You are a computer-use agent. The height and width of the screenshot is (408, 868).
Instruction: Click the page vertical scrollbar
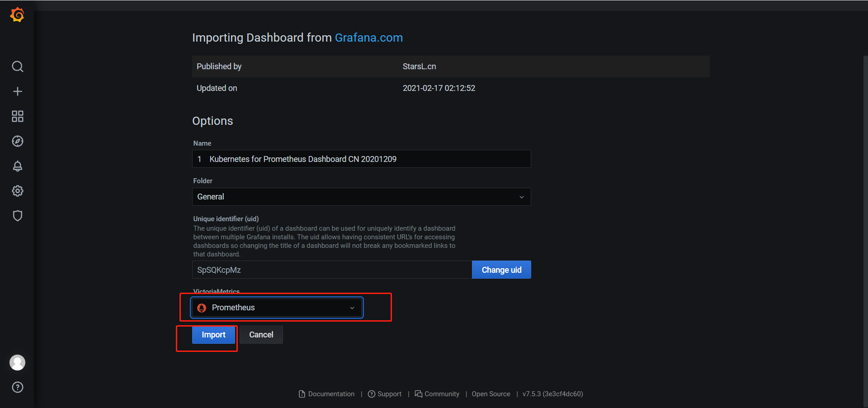pos(865,231)
